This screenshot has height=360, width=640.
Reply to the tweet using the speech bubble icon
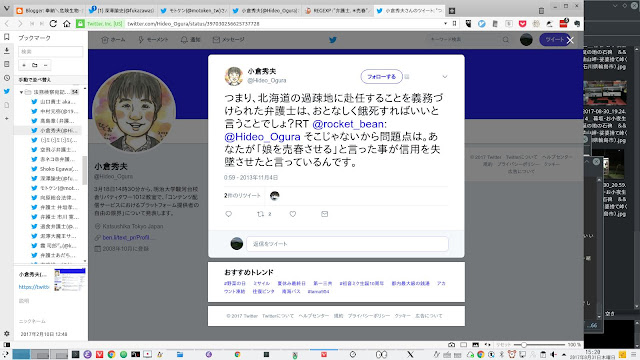click(229, 214)
